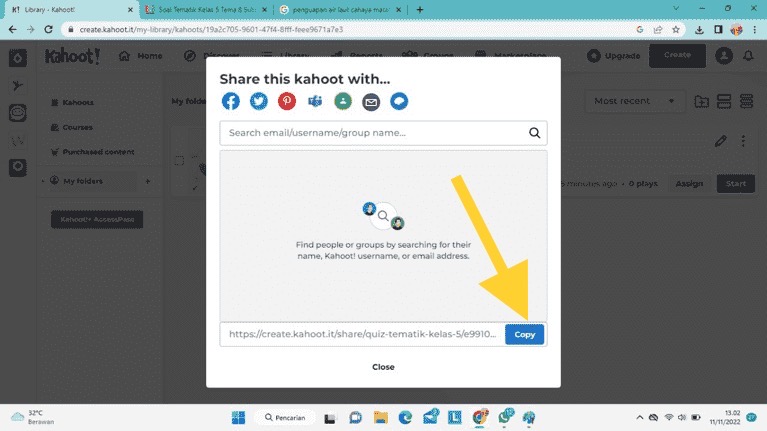Share the kahoot via Google Classroom icon

(343, 101)
